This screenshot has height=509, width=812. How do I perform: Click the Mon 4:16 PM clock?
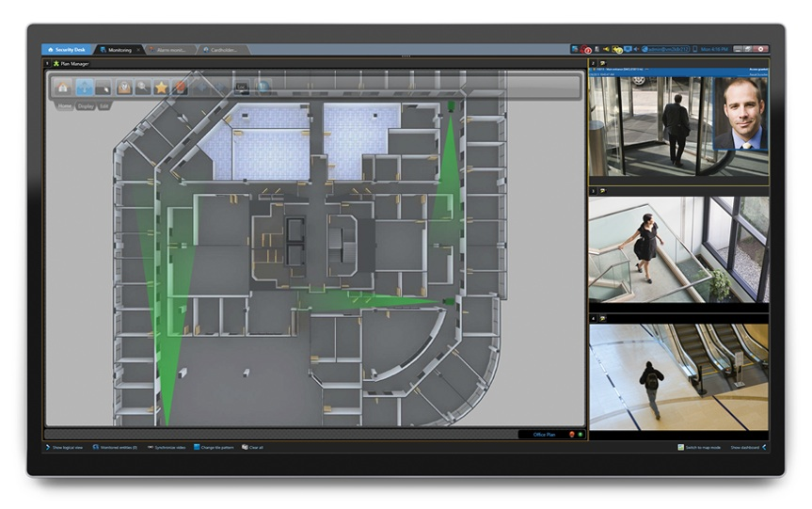coord(714,49)
